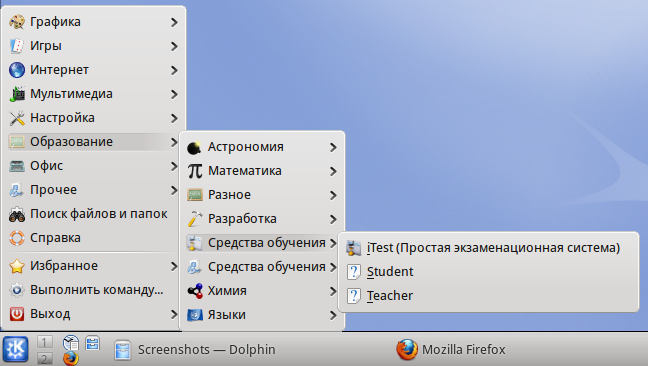The height and width of the screenshot is (366, 648).
Task: Click the arrow next to Выход
Action: coord(174,314)
